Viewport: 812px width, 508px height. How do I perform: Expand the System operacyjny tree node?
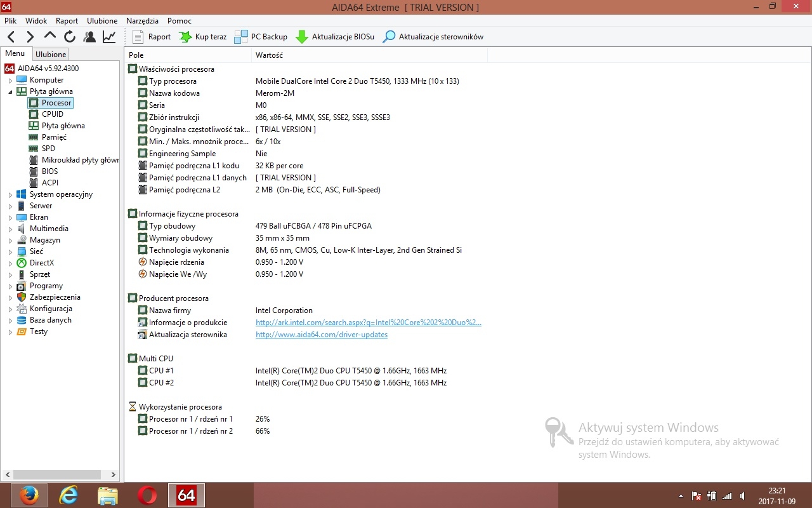pos(10,195)
